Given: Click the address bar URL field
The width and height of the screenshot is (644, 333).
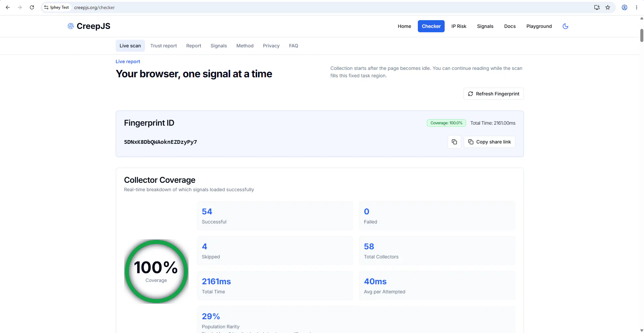Looking at the screenshot, I should pyautogui.click(x=329, y=7).
